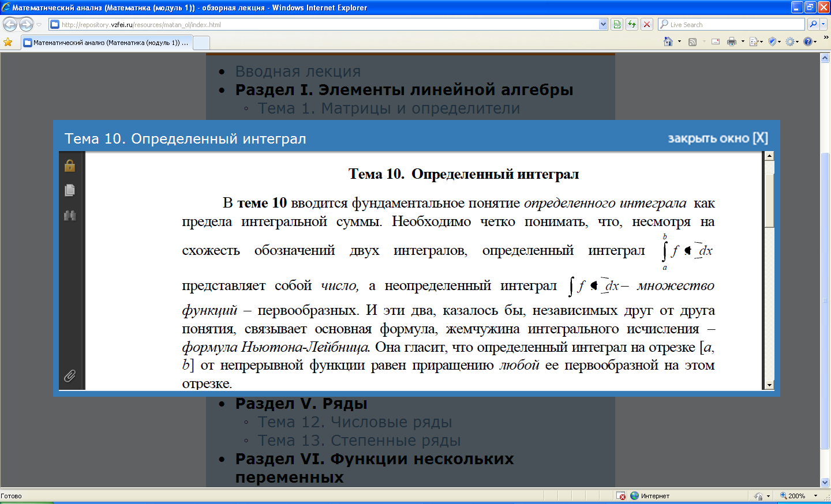Click browser page scroll down arrow
This screenshot has width=831, height=504.
[x=825, y=483]
